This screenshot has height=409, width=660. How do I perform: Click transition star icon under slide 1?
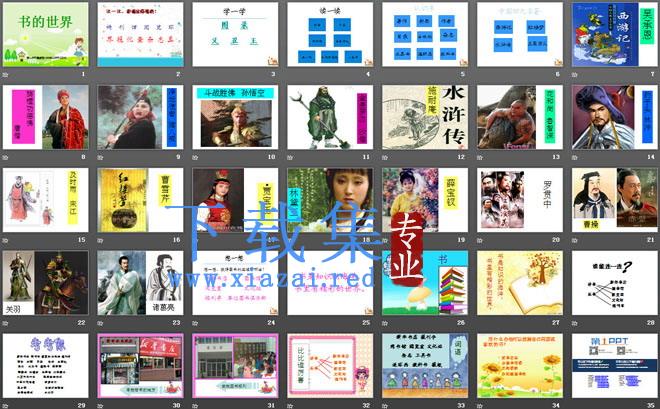click(5, 75)
